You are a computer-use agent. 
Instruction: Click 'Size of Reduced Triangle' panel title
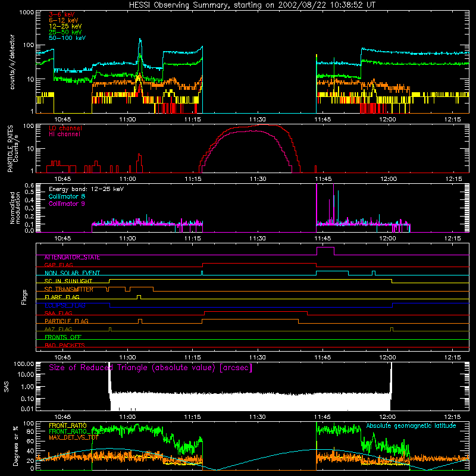pos(151,368)
